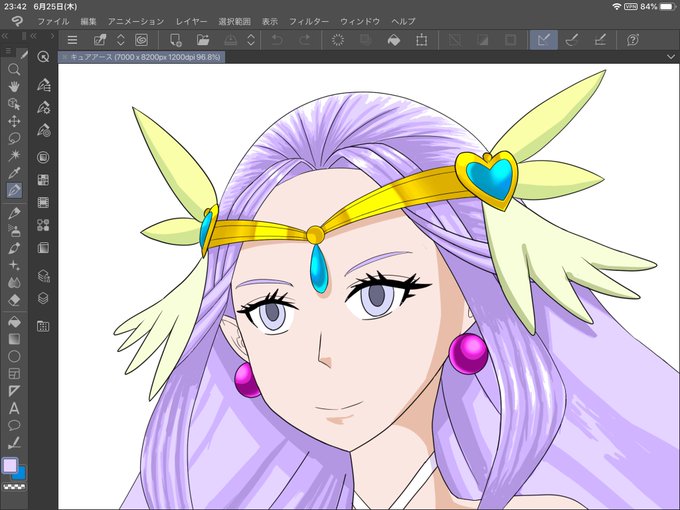Viewport: 680px width, 510px height.
Task: Open the ヘルプ menu
Action: (x=403, y=21)
